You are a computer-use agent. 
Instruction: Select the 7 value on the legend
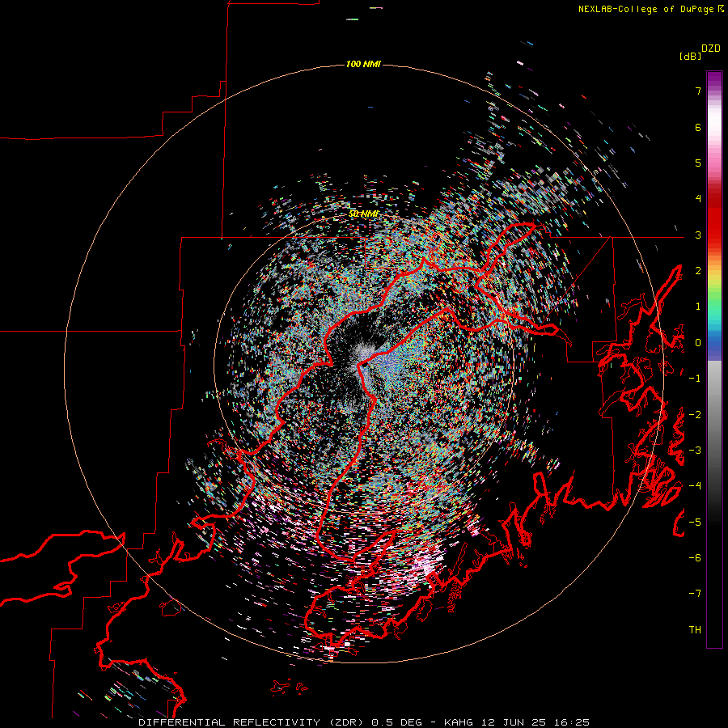(x=698, y=91)
